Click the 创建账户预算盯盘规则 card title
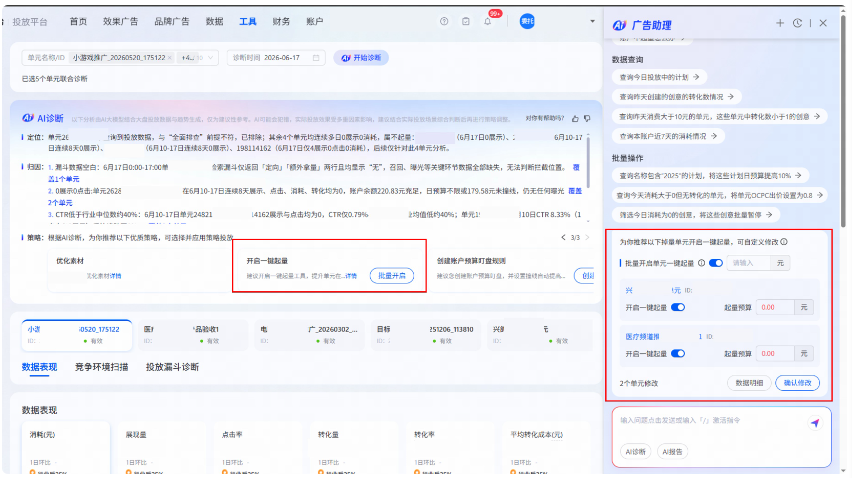The image size is (852, 478). (x=471, y=261)
